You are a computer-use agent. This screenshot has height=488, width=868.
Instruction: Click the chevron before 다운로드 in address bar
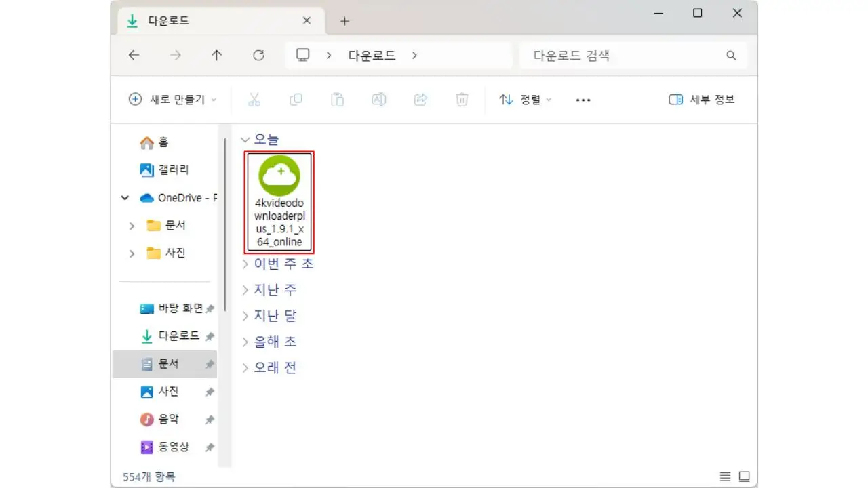point(329,56)
